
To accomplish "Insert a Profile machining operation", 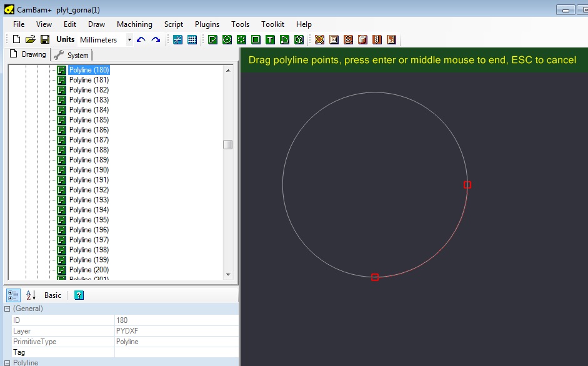I will tap(319, 39).
